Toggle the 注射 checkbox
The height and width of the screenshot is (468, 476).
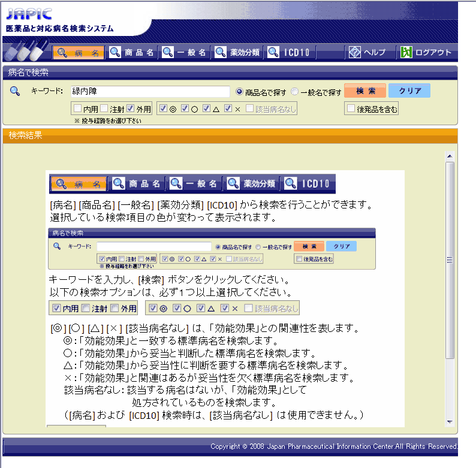[104, 108]
